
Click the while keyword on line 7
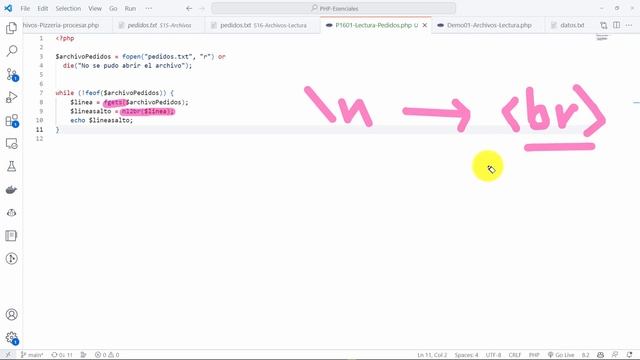(x=65, y=93)
